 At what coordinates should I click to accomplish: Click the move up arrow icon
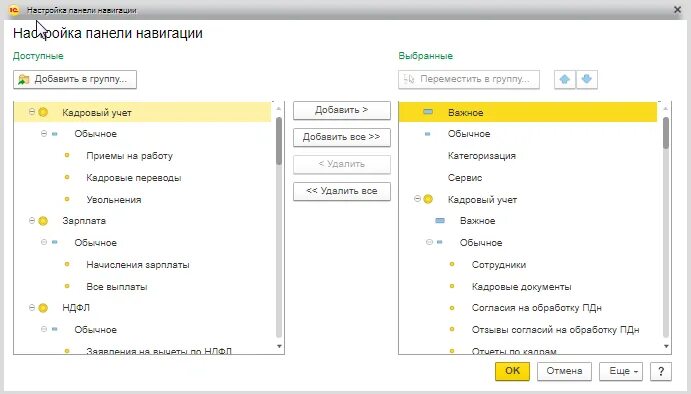point(565,79)
